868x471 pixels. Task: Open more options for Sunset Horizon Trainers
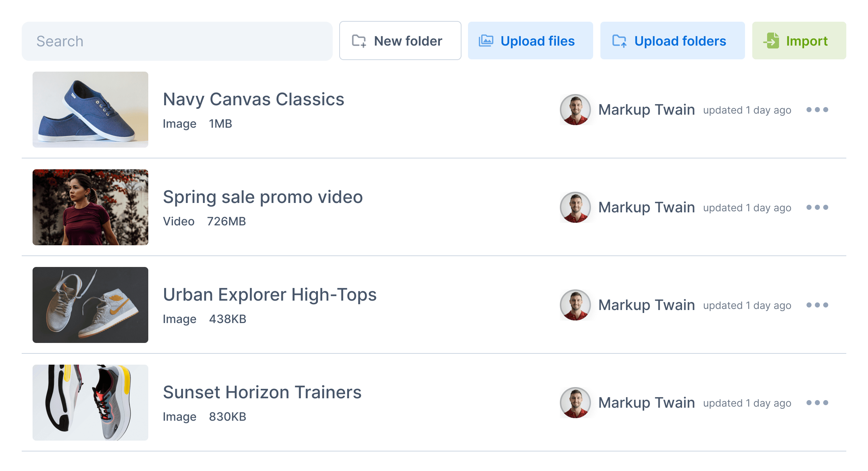pos(817,403)
